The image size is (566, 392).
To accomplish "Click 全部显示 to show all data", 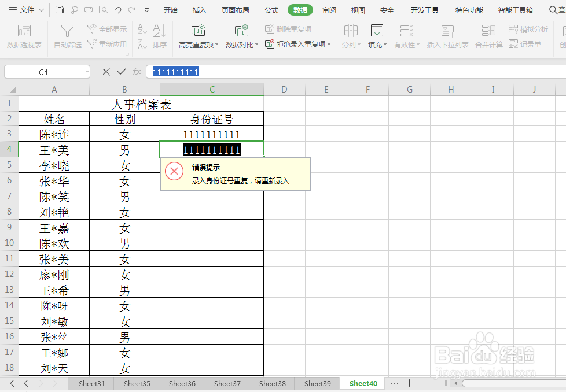I will click(x=112, y=29).
